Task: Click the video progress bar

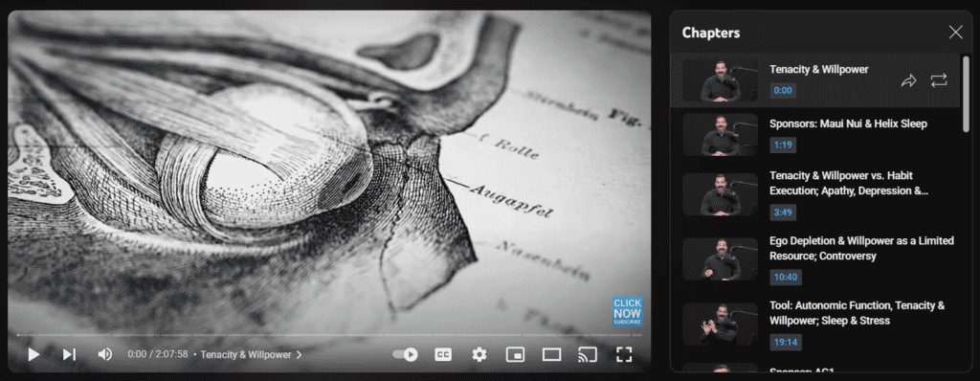Action: (x=329, y=335)
